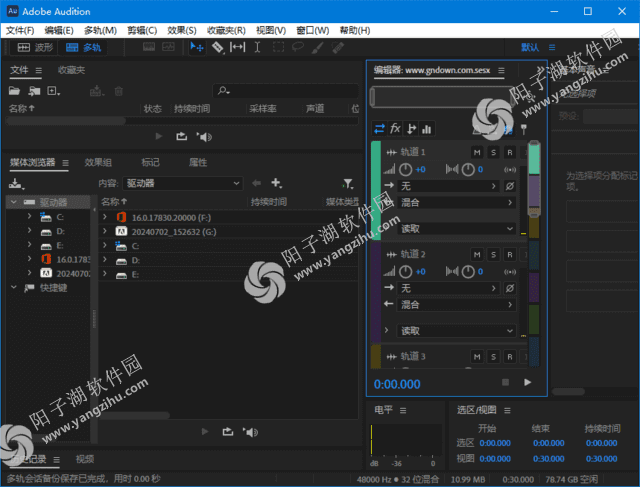The width and height of the screenshot is (640, 487).
Task: Open the 标记 tab
Action: point(150,162)
